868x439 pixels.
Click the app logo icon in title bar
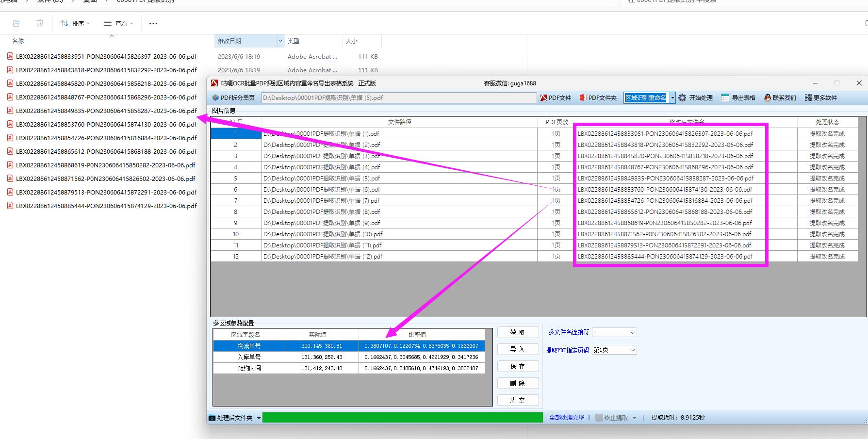click(x=214, y=83)
